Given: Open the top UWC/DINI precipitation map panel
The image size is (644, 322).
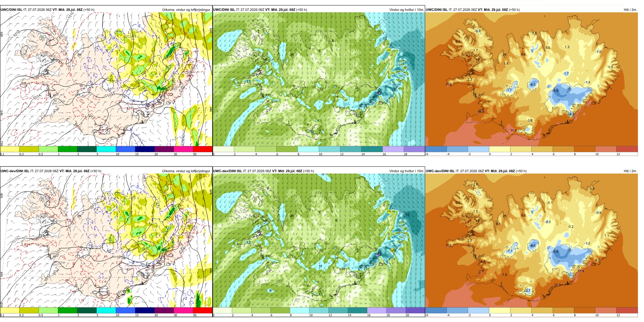Looking at the screenshot, I should [106, 79].
